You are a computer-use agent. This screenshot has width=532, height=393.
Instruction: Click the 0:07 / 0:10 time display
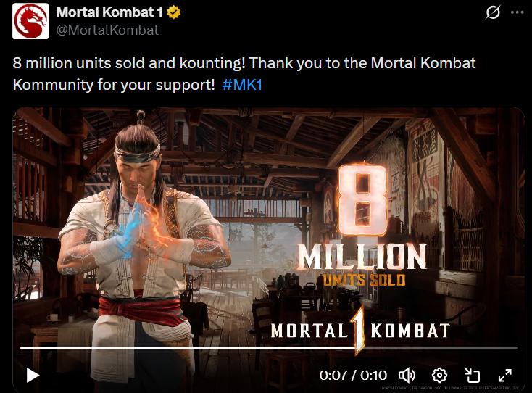[353, 376]
